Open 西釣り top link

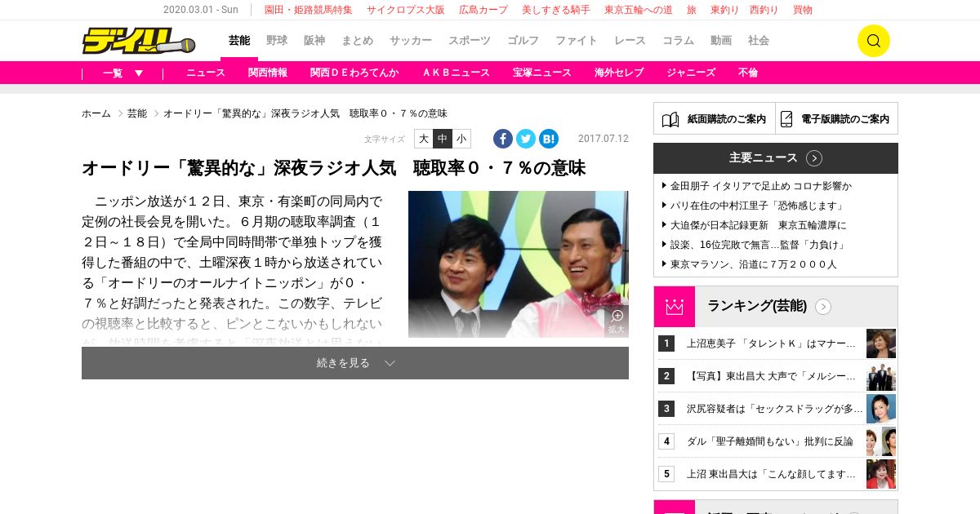(x=764, y=10)
